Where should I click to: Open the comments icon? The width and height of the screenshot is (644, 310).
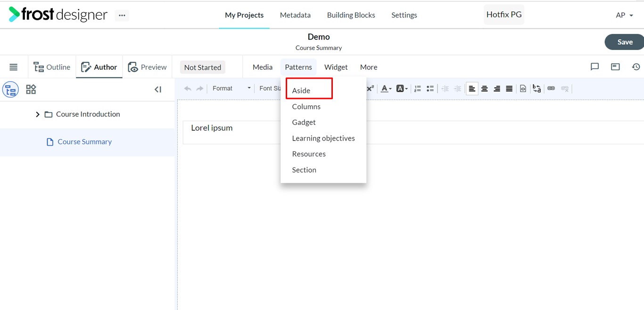[594, 67]
